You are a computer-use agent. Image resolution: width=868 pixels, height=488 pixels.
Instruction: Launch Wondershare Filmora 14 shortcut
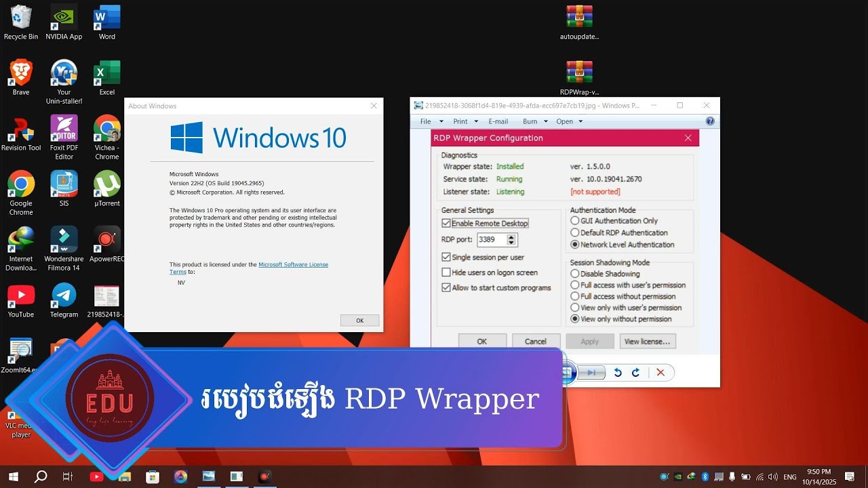pos(64,249)
